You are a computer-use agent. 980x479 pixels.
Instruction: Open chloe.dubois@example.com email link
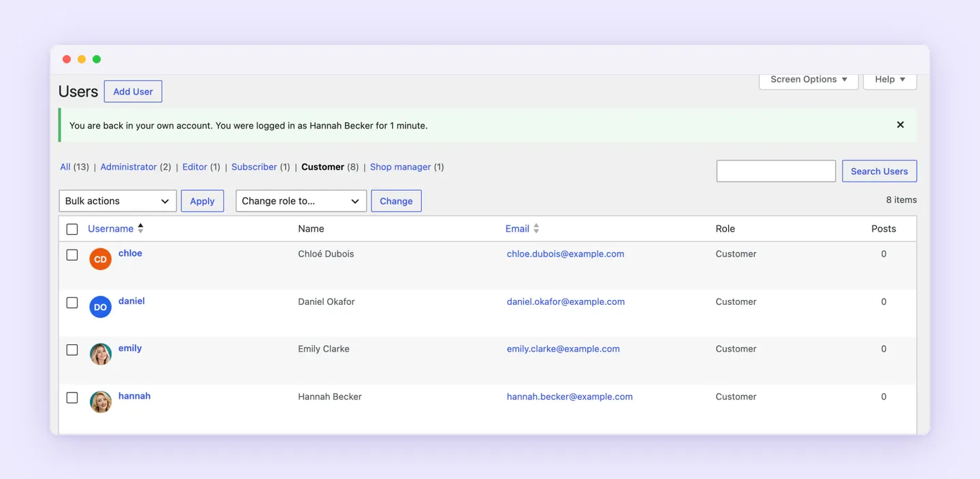pyautogui.click(x=566, y=254)
